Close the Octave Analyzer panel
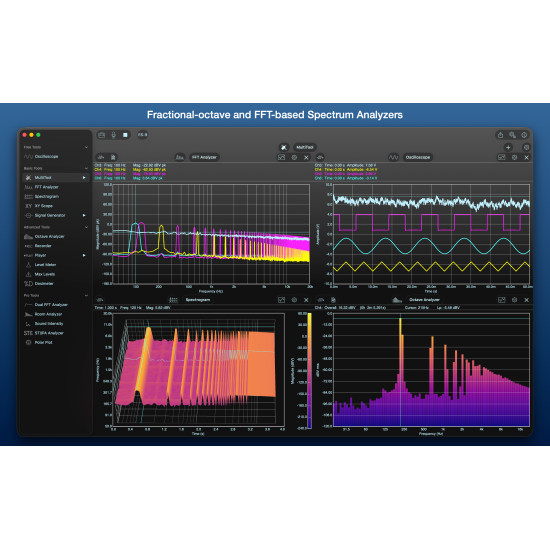Screen dimensions: 550x550 [x=526, y=300]
